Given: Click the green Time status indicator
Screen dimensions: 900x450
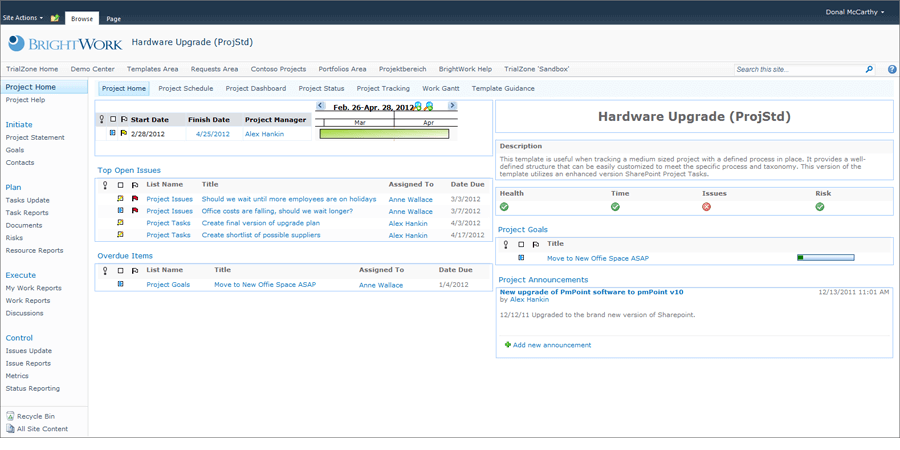Looking at the screenshot, I should click(x=615, y=207).
